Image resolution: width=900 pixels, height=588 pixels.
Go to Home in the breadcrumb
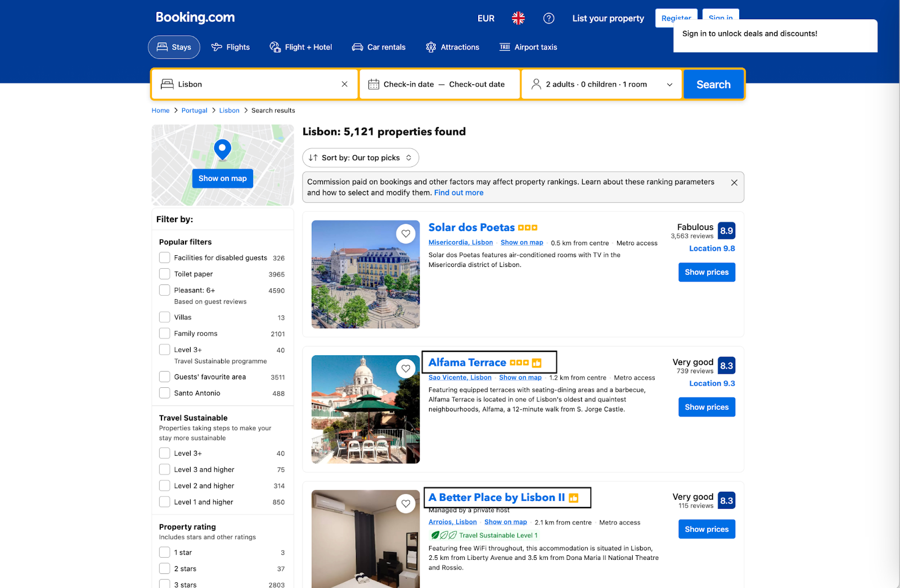(160, 111)
